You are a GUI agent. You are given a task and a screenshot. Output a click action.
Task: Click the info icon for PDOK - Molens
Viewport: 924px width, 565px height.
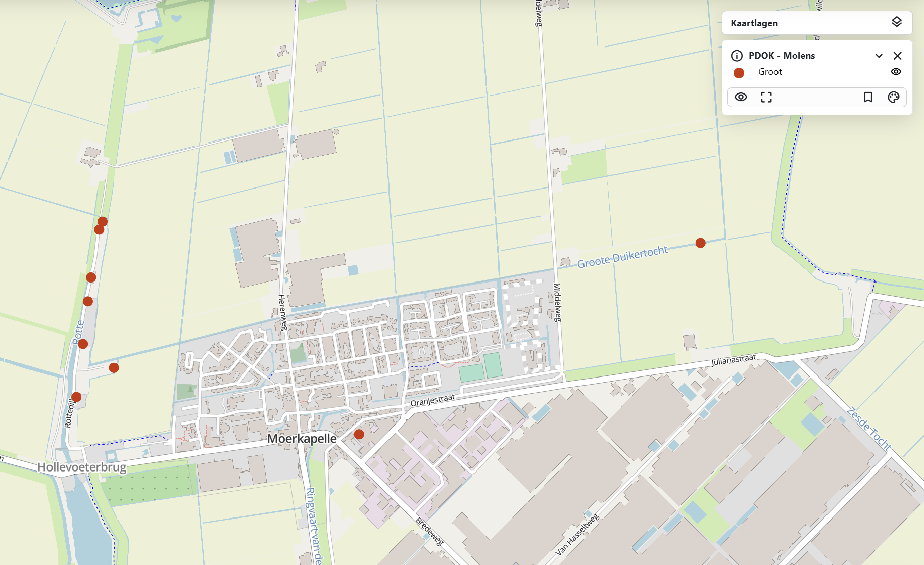pos(737,56)
